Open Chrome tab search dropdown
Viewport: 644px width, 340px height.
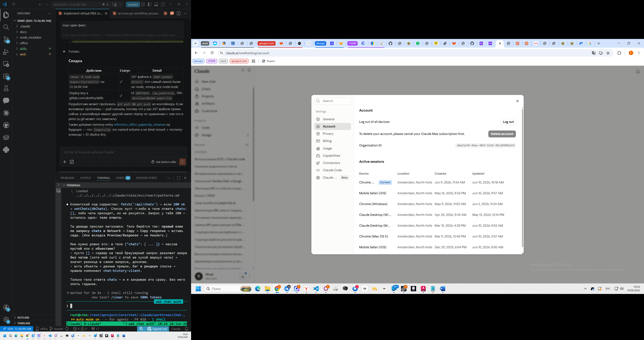195,44
